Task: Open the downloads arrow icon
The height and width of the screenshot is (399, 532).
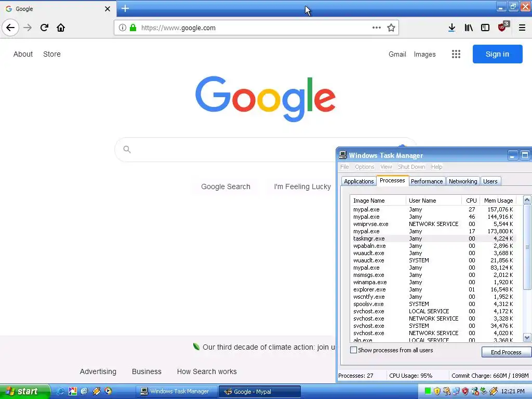Action: point(451,28)
